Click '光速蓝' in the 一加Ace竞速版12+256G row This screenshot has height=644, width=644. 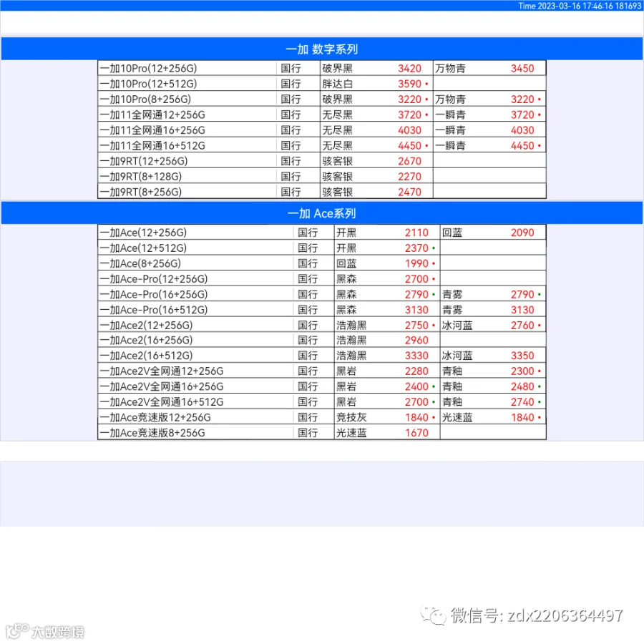[457, 418]
